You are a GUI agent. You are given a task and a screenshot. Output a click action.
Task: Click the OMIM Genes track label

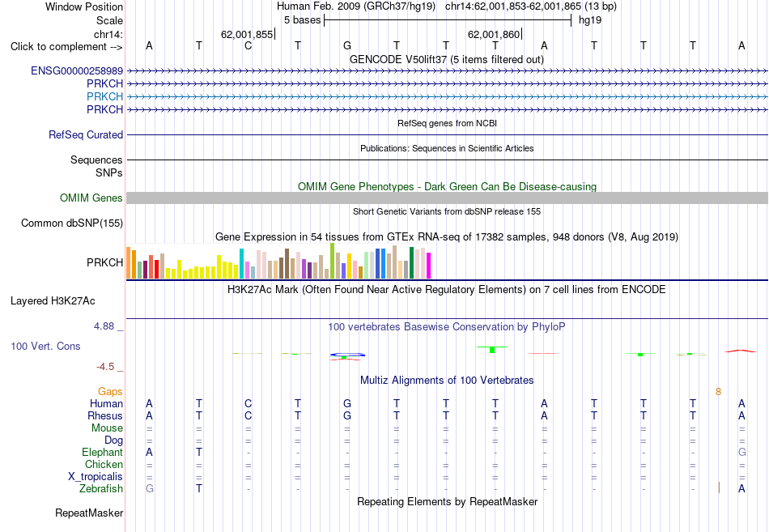point(91,198)
